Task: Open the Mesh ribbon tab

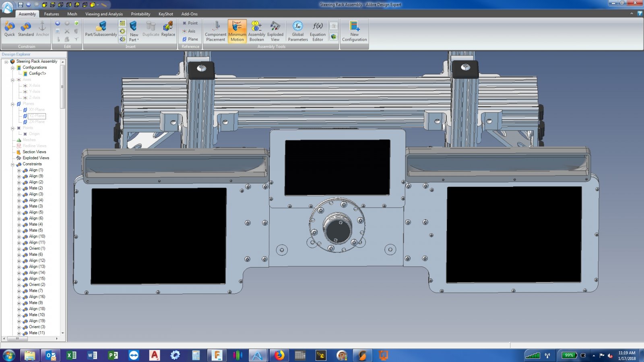Action: coord(72,14)
